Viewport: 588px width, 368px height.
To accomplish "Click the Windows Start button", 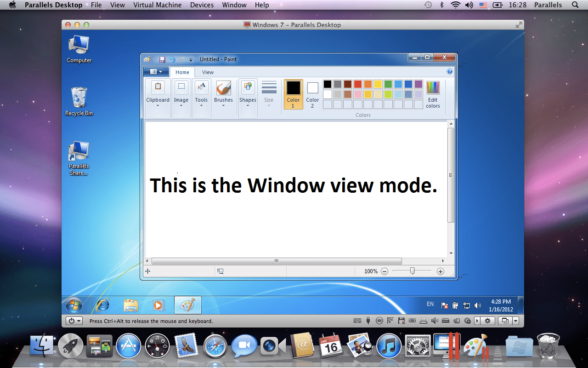I will coord(73,305).
